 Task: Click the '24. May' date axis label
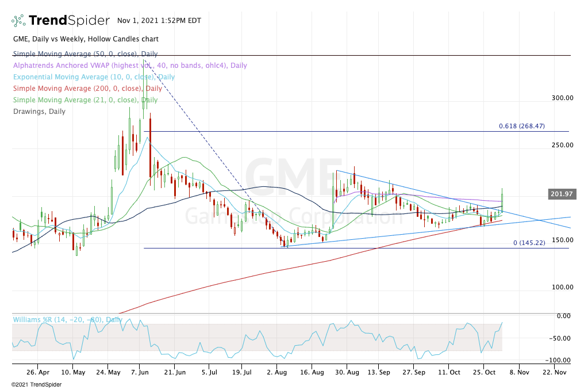[109, 372]
